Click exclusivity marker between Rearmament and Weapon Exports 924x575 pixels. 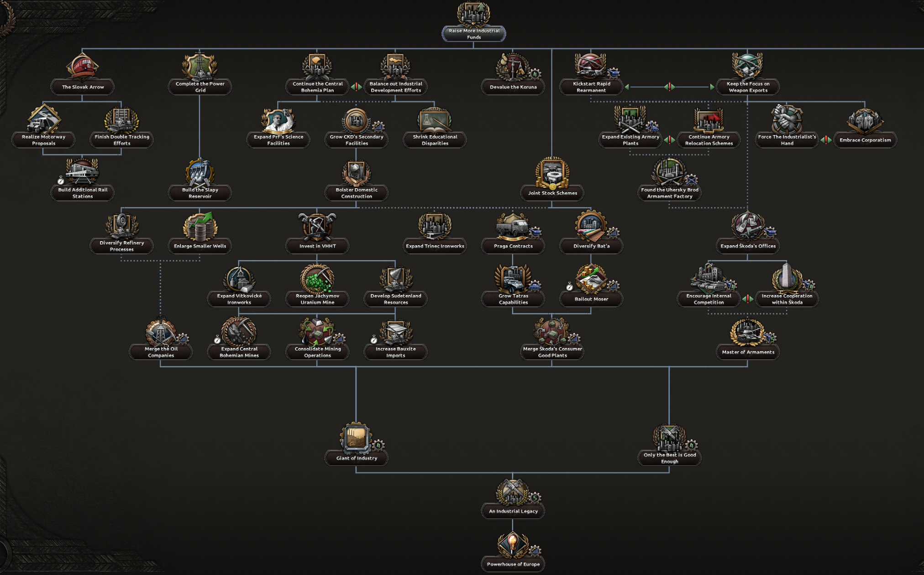tap(669, 87)
